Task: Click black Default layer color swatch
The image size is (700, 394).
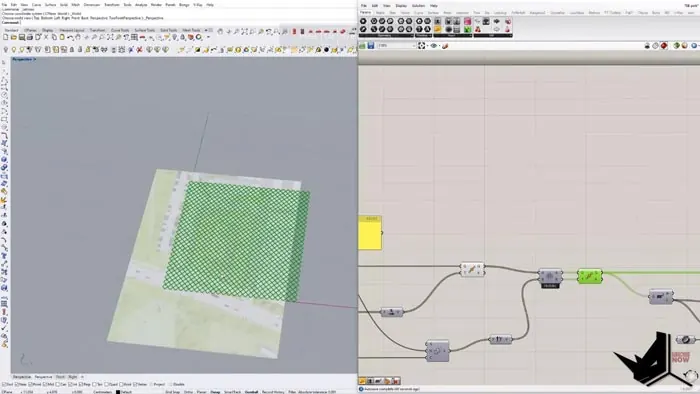Action: click(118, 392)
